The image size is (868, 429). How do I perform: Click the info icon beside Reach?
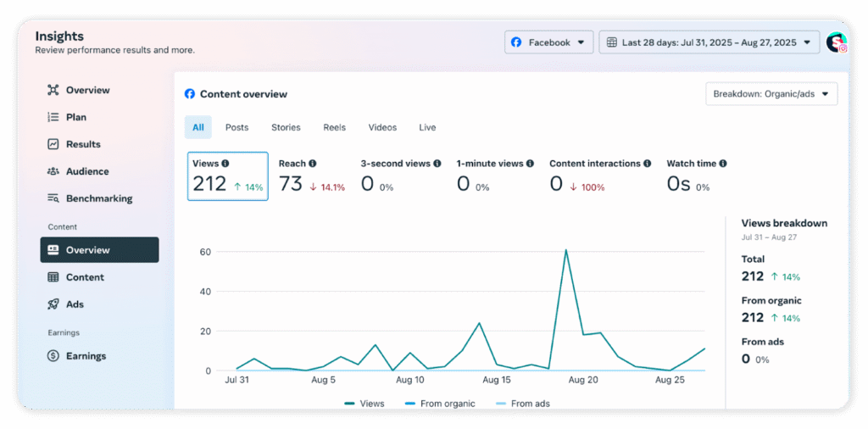(x=313, y=164)
